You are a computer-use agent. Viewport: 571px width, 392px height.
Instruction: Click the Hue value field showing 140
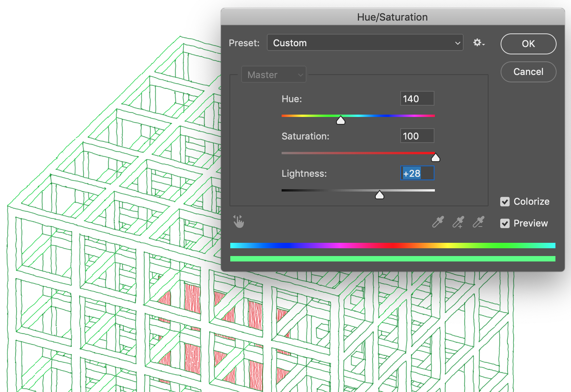click(417, 99)
